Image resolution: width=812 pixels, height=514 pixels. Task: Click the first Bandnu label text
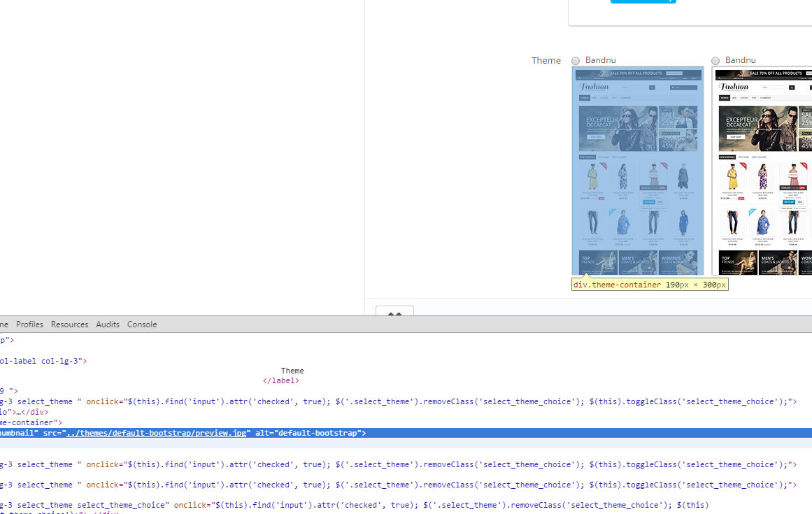point(601,60)
